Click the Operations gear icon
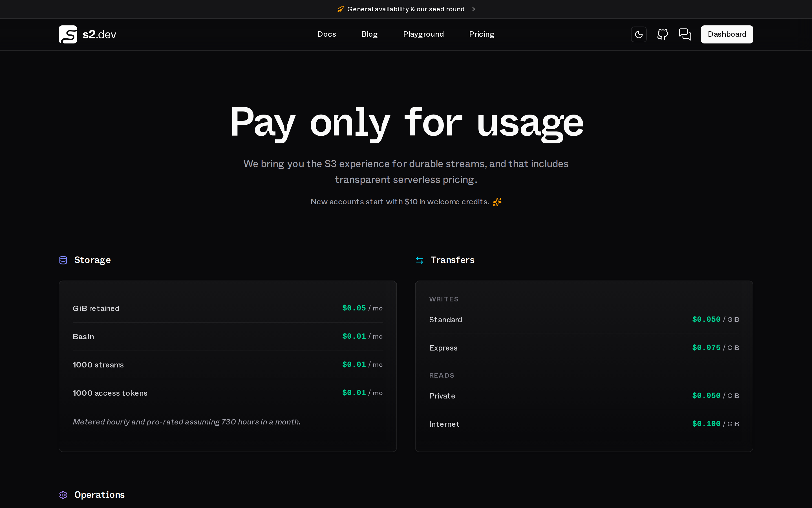Image resolution: width=812 pixels, height=508 pixels. [63, 495]
